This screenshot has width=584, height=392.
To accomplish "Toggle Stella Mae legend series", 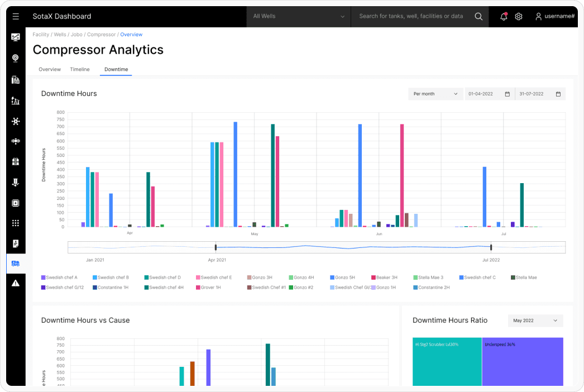I will 524,278.
